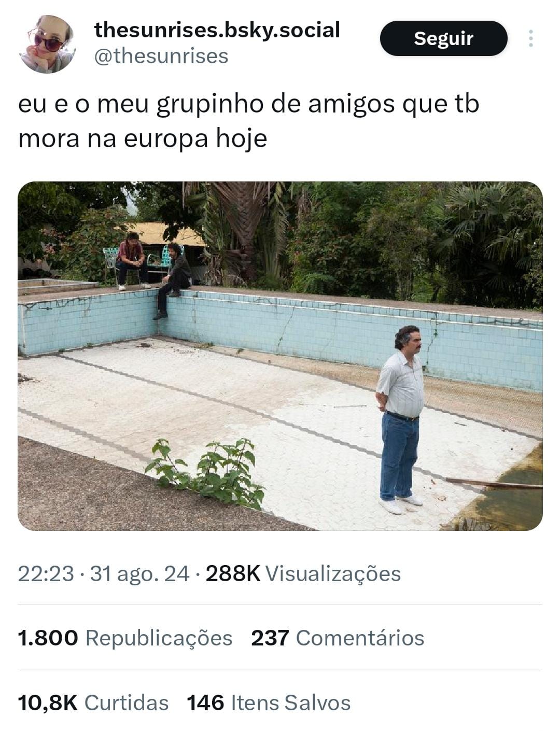
Task: Show the 1.800 Republicações list
Action: tap(125, 638)
